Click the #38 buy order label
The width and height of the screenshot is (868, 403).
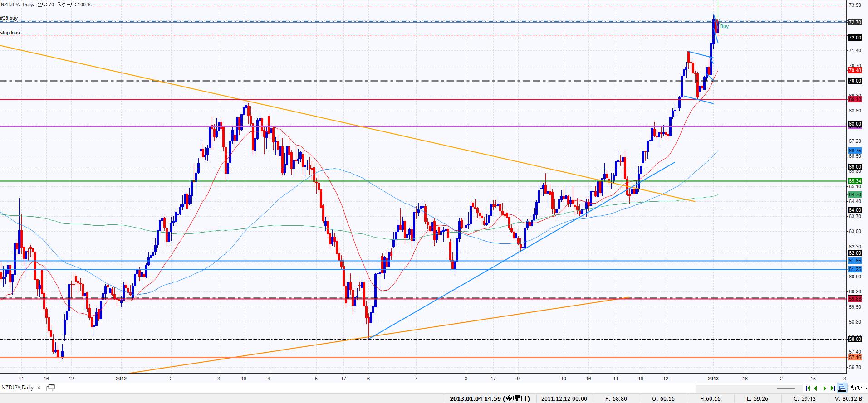(9, 18)
